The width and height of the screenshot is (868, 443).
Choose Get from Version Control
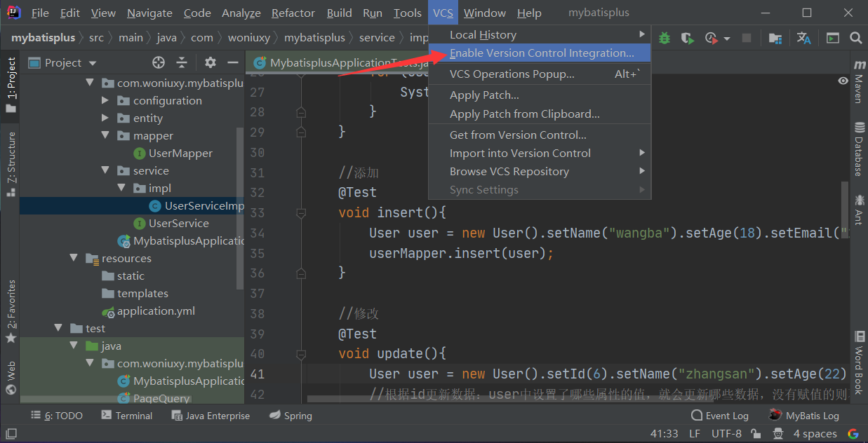click(540, 135)
